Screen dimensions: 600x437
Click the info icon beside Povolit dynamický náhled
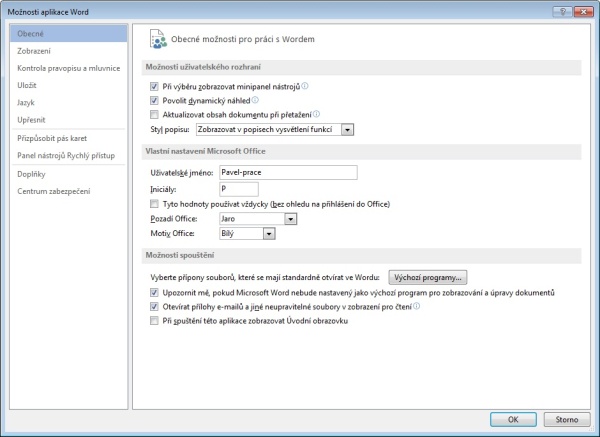pyautogui.click(x=255, y=100)
